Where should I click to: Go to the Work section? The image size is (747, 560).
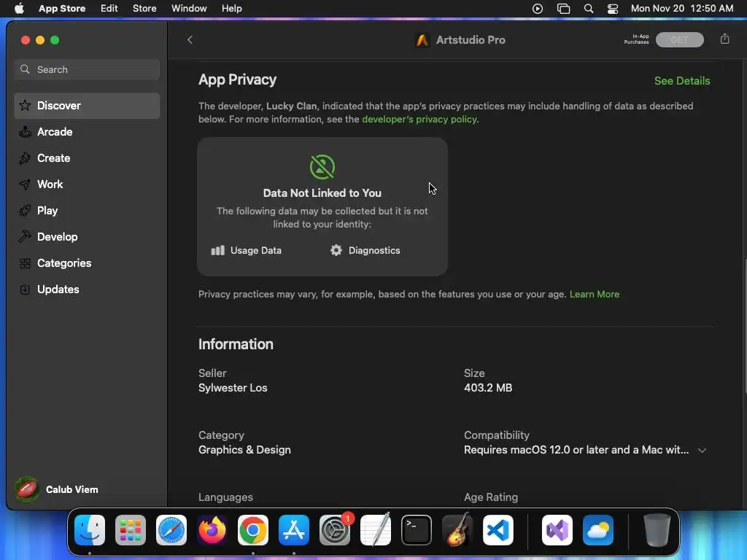[88, 184]
